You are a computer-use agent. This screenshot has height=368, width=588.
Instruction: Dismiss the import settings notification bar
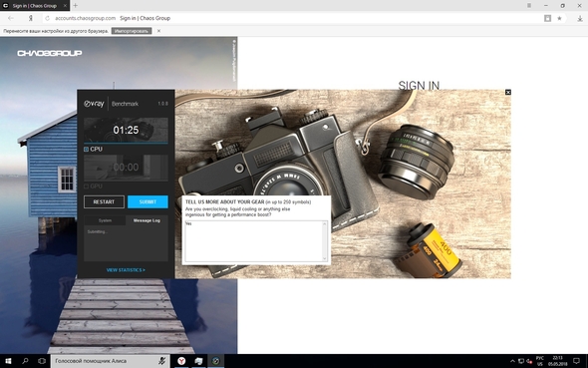159,31
